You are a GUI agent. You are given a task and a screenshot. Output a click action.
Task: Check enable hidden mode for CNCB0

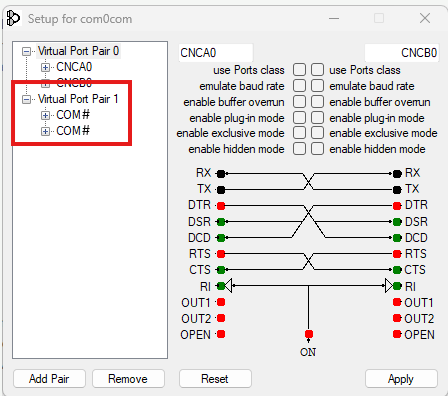(317, 149)
